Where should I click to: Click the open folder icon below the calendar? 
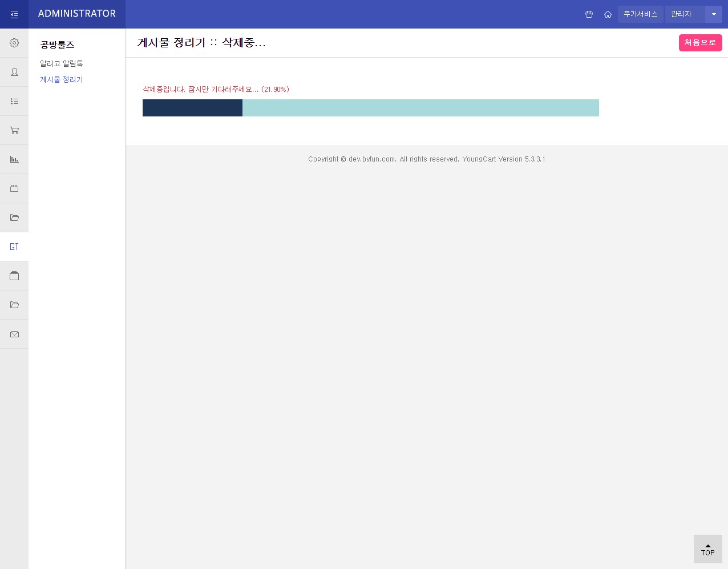point(14,217)
